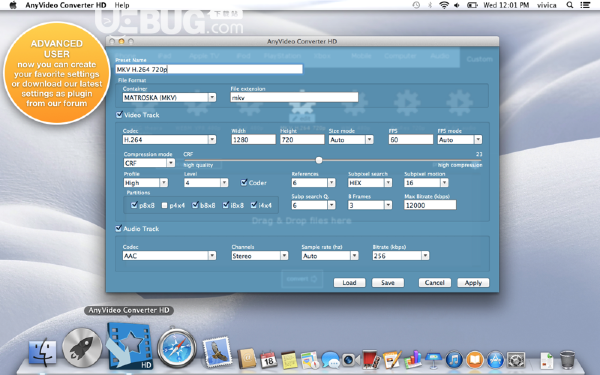This screenshot has width=600, height=375.
Task: Click the Save button
Action: pos(388,282)
